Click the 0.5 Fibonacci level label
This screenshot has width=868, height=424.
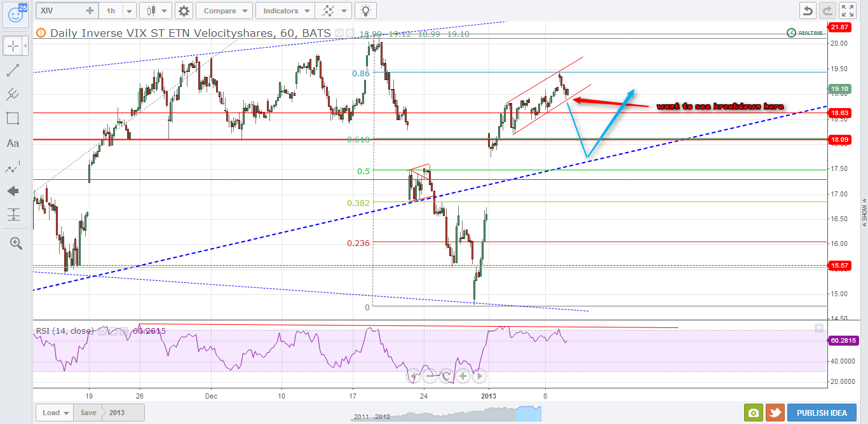(x=363, y=171)
